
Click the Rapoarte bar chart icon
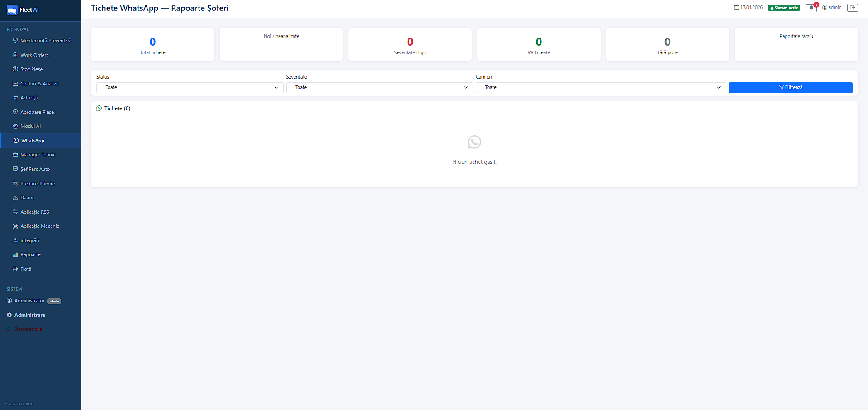tap(15, 254)
